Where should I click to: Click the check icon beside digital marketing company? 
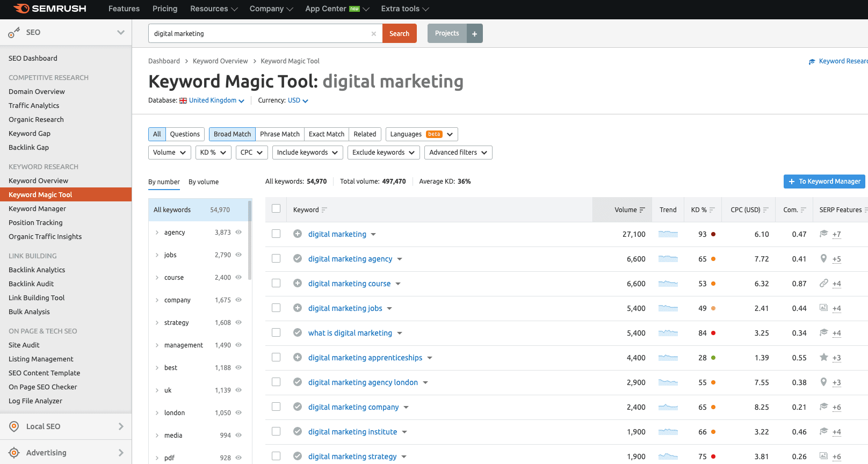pyautogui.click(x=298, y=407)
